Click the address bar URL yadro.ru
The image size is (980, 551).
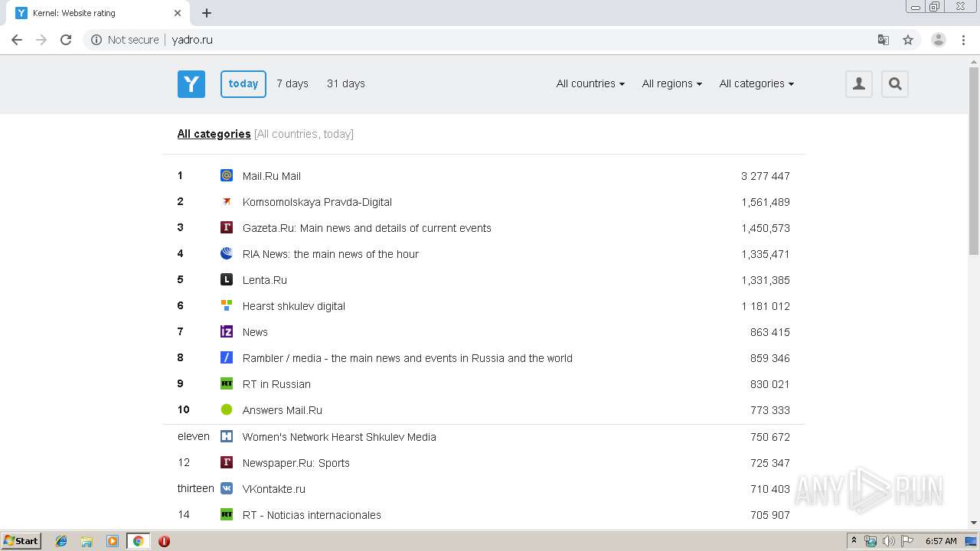coord(192,40)
